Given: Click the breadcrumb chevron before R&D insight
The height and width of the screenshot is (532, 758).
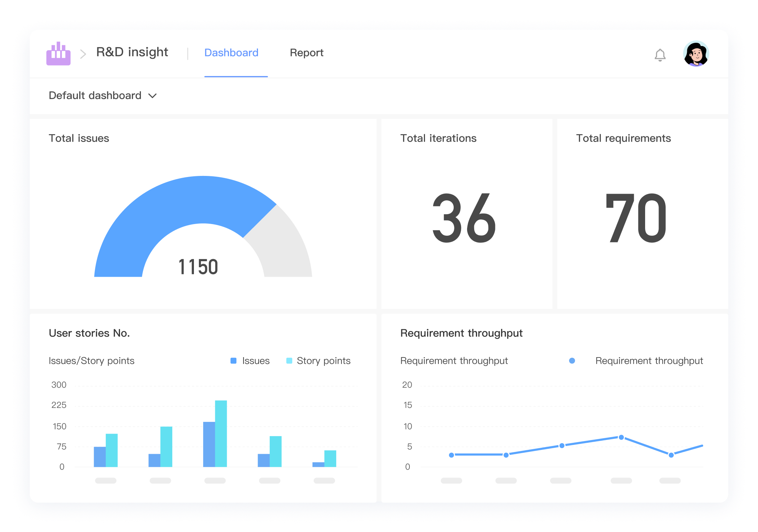Looking at the screenshot, I should (x=83, y=54).
